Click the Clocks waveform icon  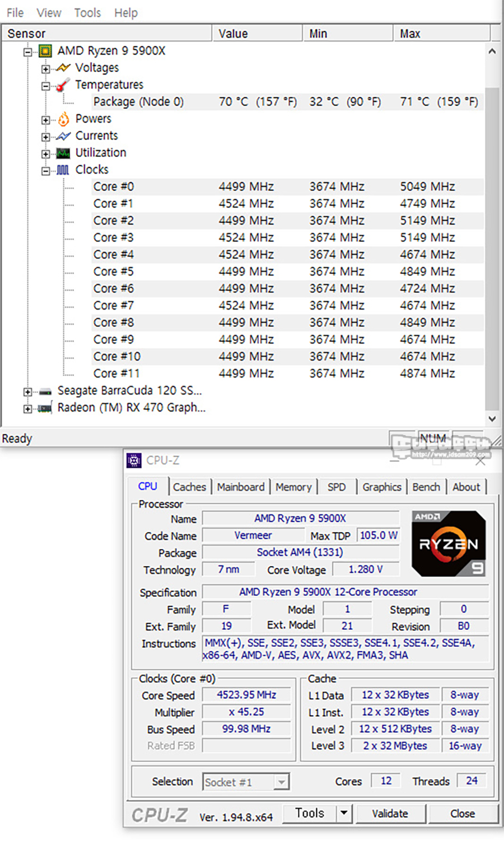(63, 170)
